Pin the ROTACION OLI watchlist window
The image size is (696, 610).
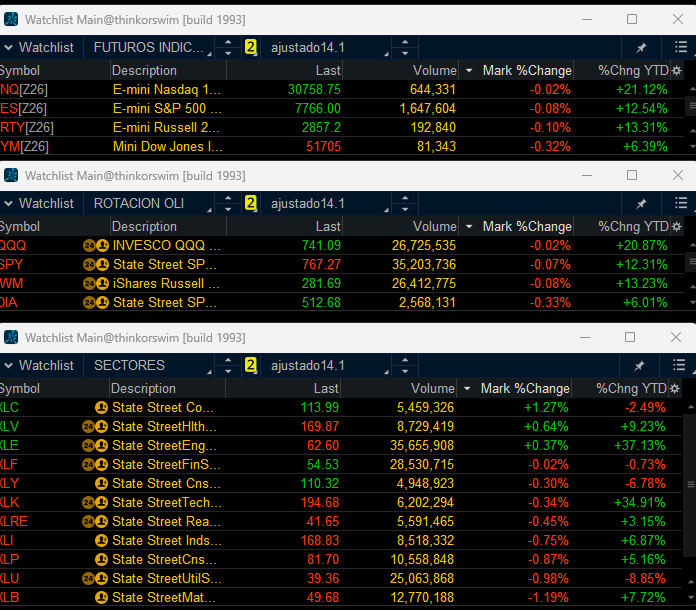tap(641, 203)
